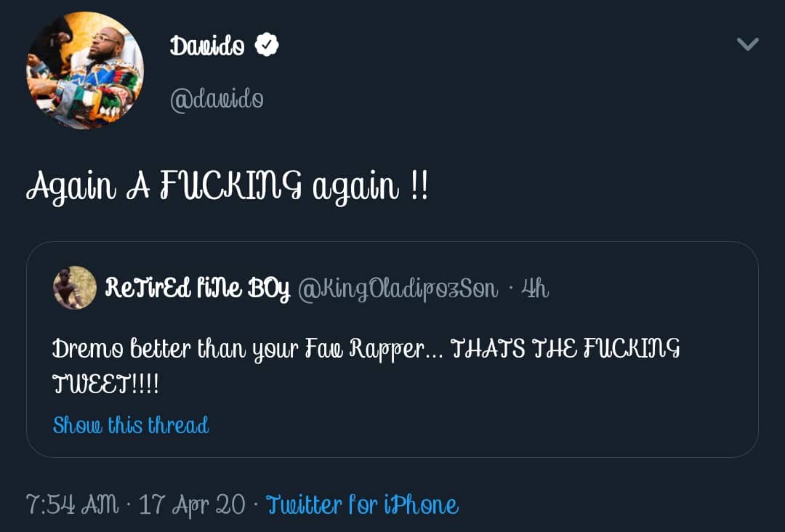Open the tweet options chevron menu
Screen dimensions: 785x532
(747, 44)
